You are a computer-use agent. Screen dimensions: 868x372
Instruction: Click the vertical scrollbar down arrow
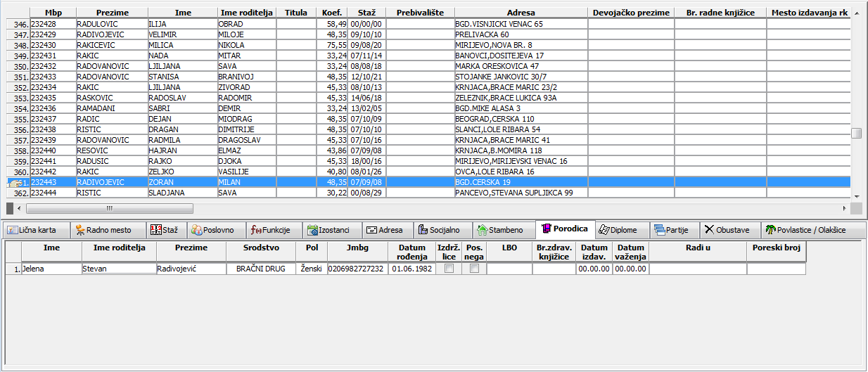point(856,196)
